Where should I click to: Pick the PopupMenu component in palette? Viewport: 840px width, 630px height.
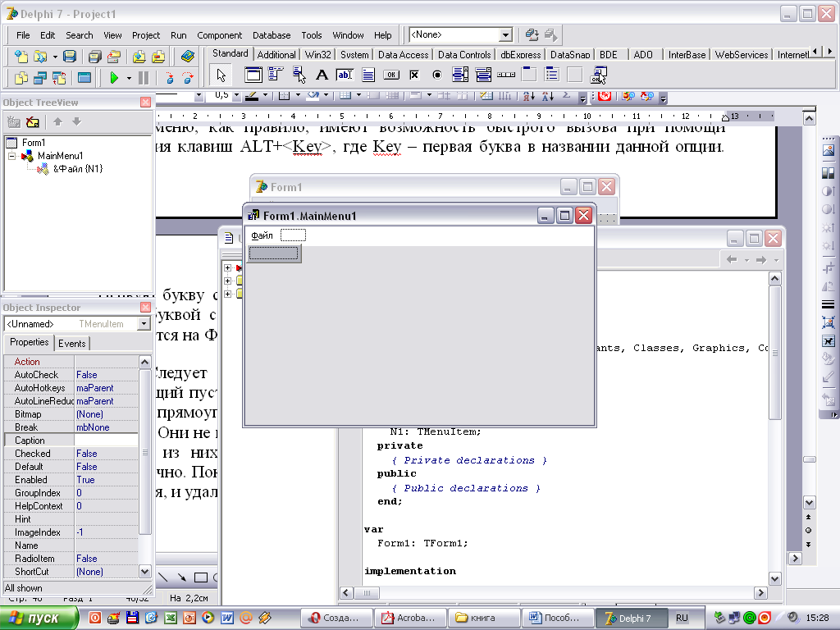pyautogui.click(x=299, y=75)
